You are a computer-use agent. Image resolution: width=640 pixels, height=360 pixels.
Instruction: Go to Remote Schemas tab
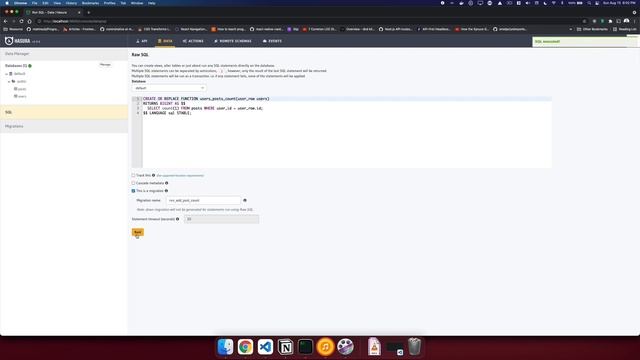(x=233, y=41)
